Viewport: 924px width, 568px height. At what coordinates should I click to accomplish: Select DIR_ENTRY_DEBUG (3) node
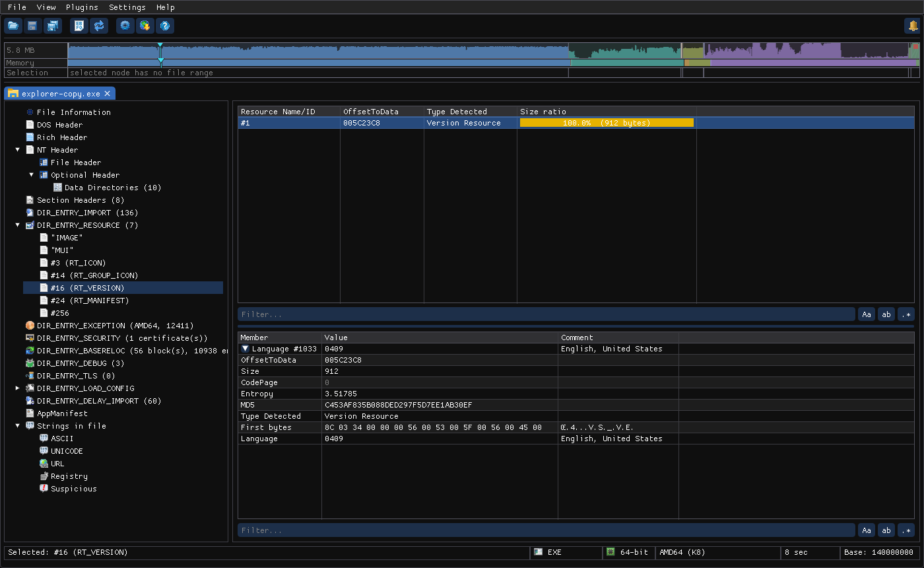click(80, 363)
